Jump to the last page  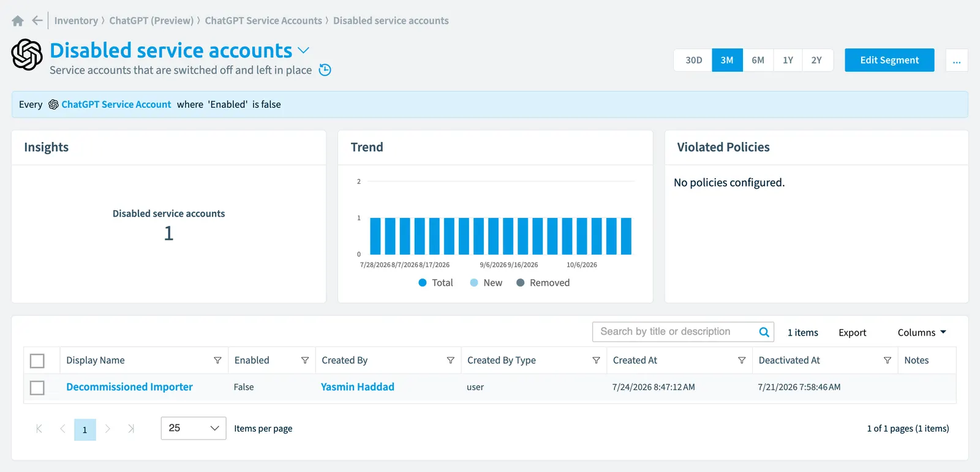tap(131, 429)
